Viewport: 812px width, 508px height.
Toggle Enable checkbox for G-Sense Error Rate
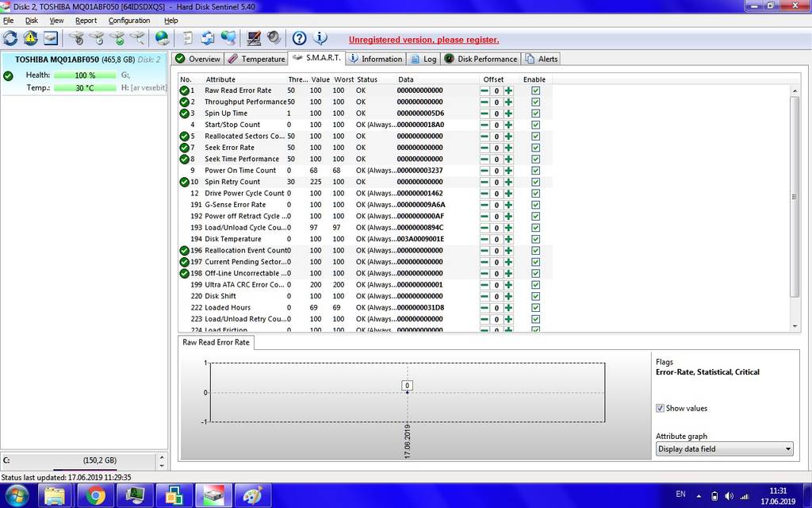[535, 205]
